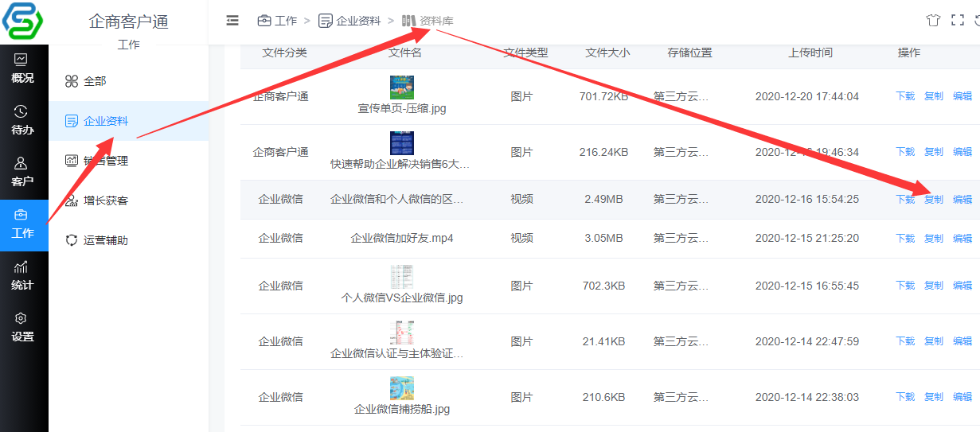Image resolution: width=980 pixels, height=432 pixels.
Task: Click the 文件类型 column header
Action: (525, 53)
